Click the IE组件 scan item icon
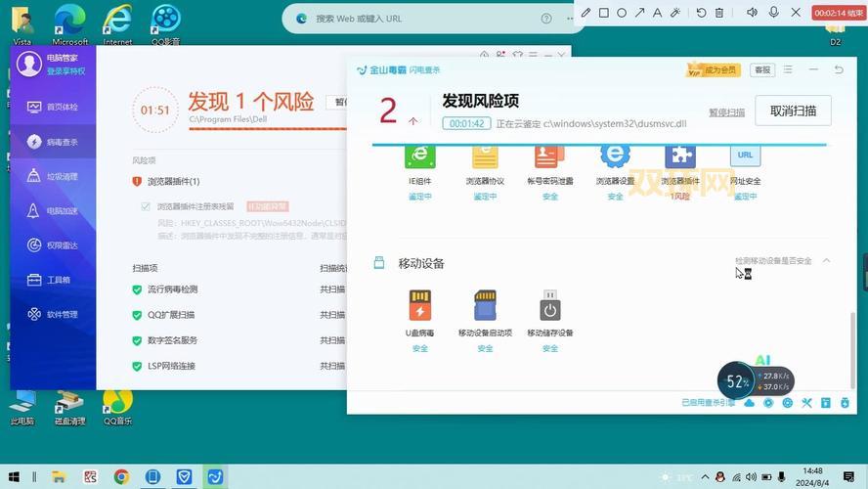Screen dimensions: 868x489 click(x=419, y=156)
